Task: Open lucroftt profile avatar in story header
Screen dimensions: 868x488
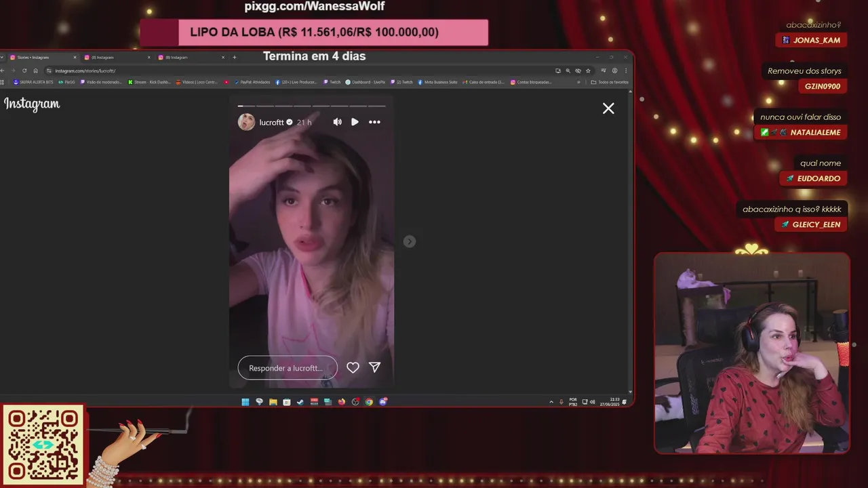Action: pos(246,122)
